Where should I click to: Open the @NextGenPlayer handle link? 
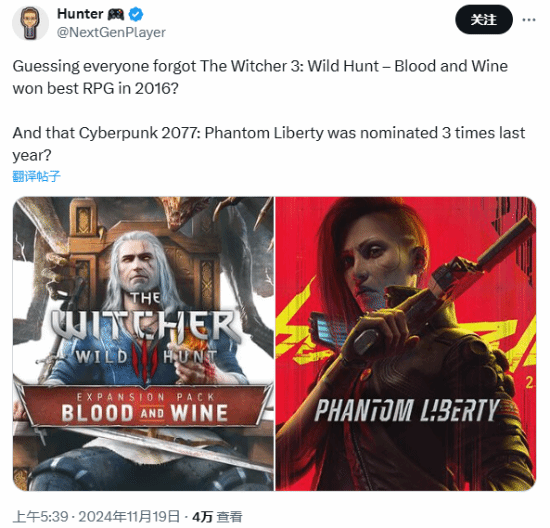111,32
